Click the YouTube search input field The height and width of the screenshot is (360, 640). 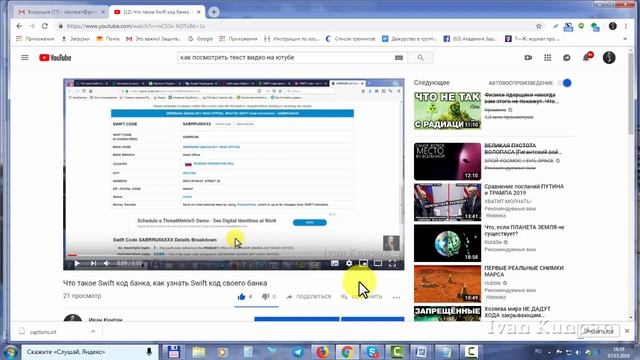tap(286, 58)
